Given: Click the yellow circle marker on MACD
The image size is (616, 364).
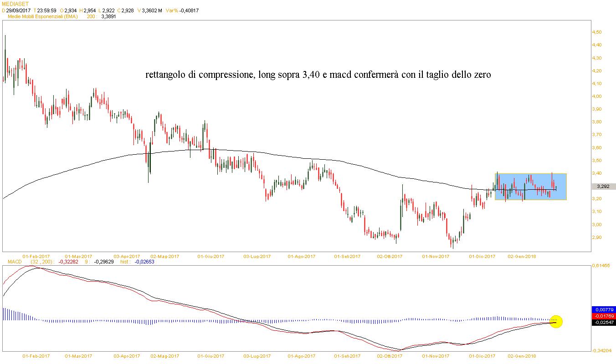Looking at the screenshot, I should [556, 321].
